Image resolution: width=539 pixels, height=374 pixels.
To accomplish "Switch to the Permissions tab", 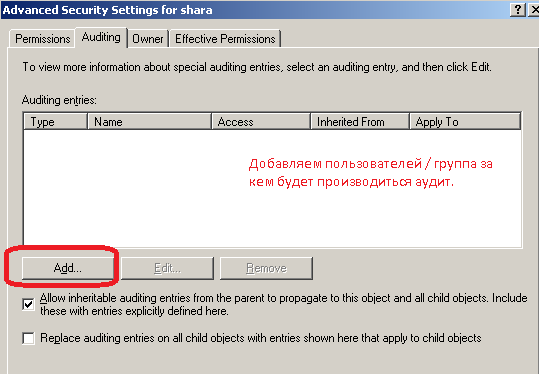I will click(x=42, y=39).
